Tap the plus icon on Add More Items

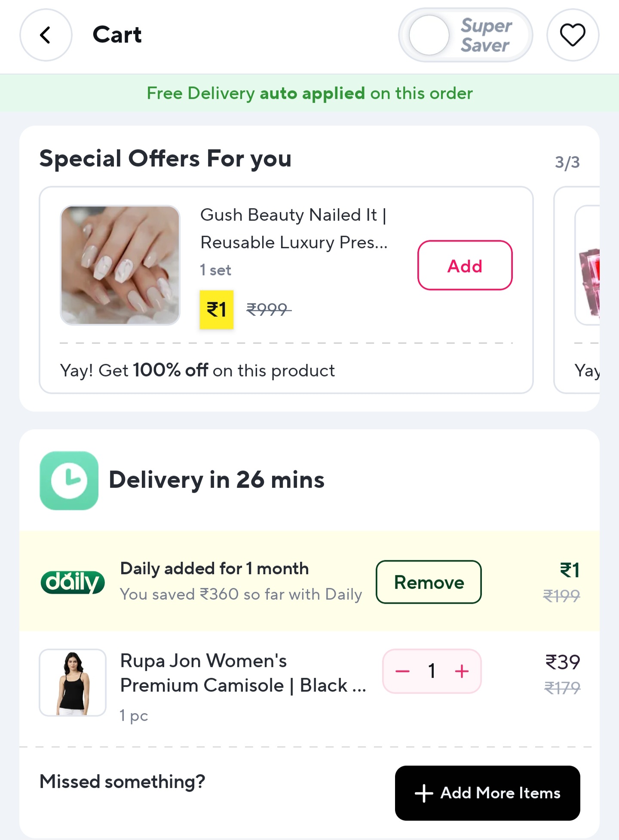tap(424, 793)
